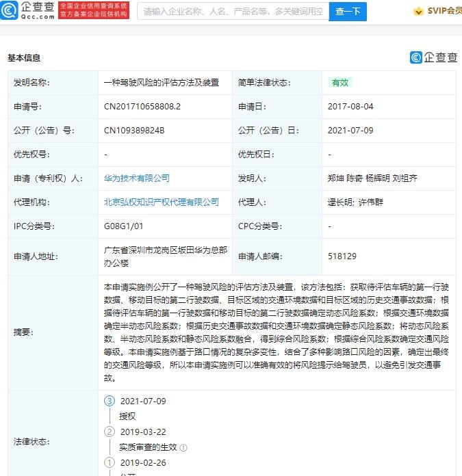Click the 发明人 field label

coord(252,178)
